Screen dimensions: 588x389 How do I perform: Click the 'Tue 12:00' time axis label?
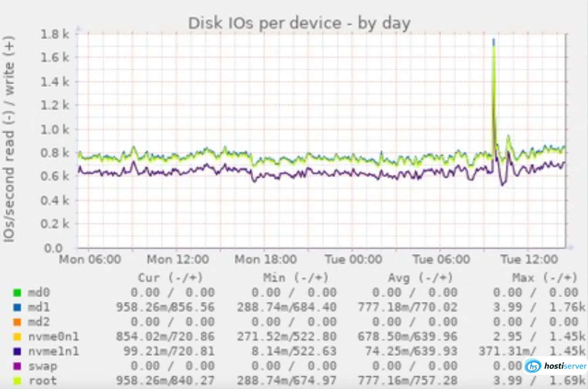(529, 259)
